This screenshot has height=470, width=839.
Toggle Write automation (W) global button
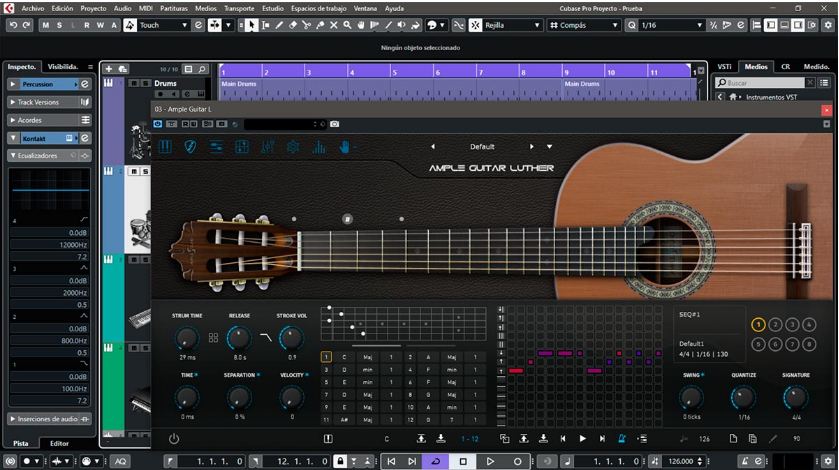tap(100, 25)
